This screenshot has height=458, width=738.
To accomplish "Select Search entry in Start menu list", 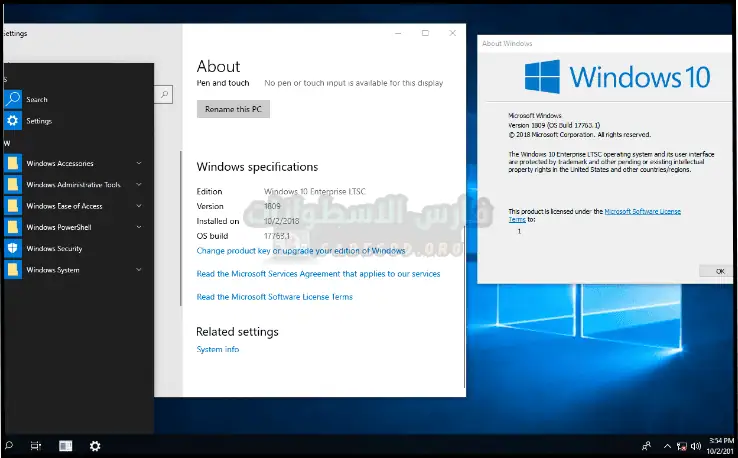I will click(79, 99).
